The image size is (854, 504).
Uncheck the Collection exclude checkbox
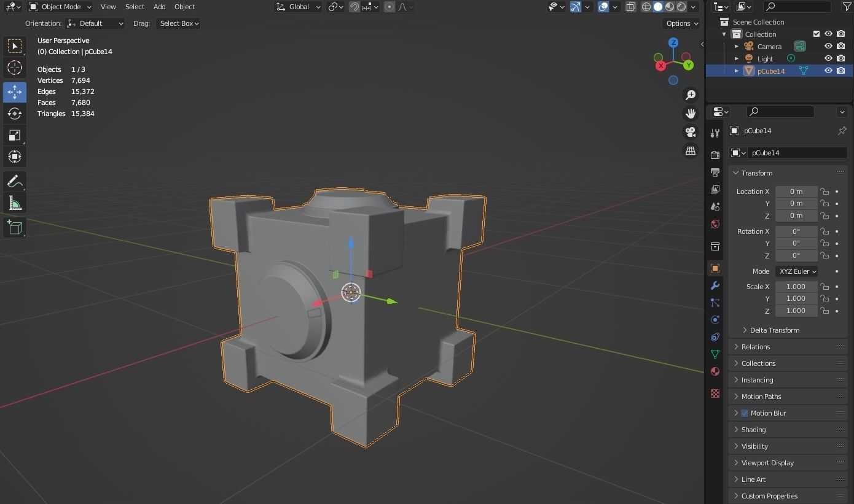817,34
